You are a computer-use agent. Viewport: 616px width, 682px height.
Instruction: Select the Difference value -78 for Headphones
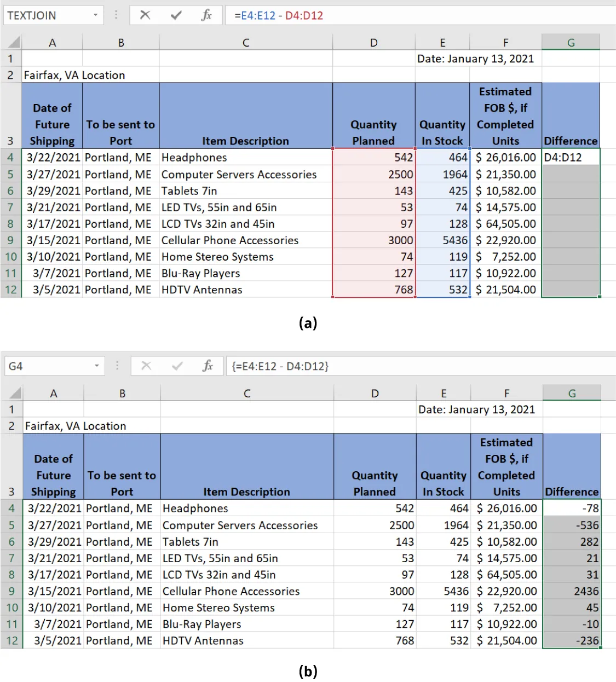pos(572,508)
